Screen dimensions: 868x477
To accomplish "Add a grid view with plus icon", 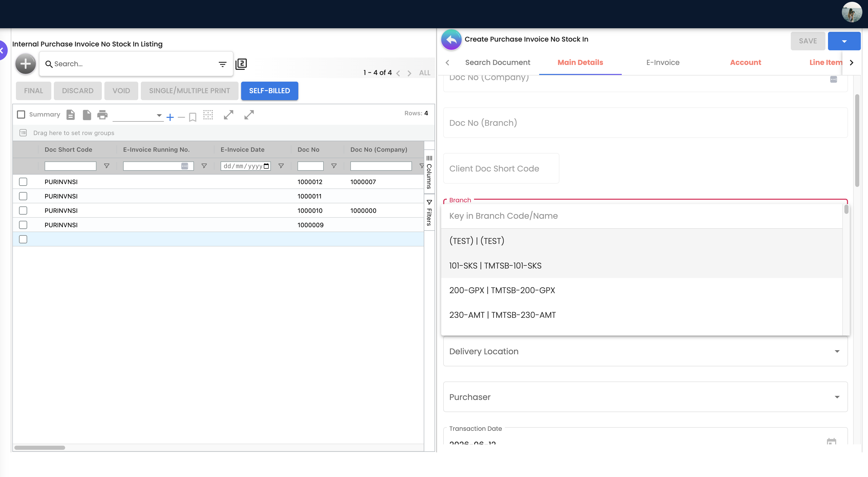I will [x=170, y=117].
